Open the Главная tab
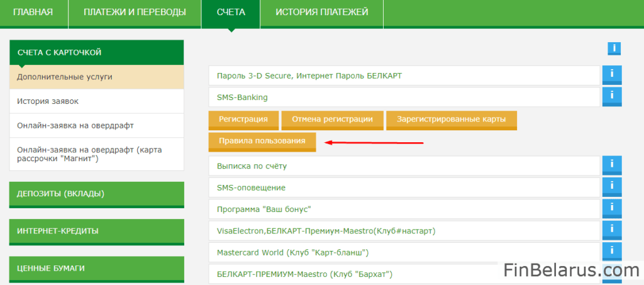644x285 pixels. pyautogui.click(x=33, y=13)
